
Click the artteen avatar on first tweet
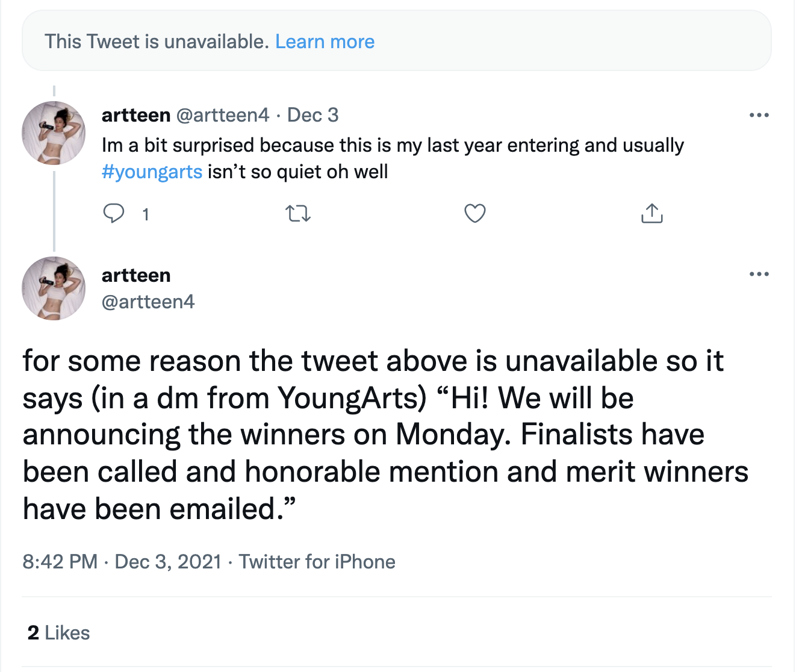(x=54, y=133)
